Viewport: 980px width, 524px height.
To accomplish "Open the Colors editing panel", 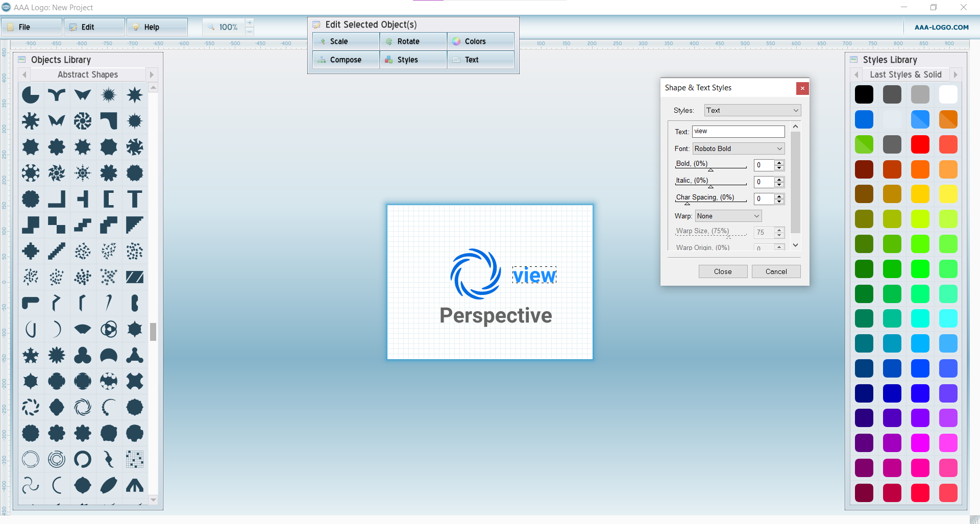I will coord(480,41).
